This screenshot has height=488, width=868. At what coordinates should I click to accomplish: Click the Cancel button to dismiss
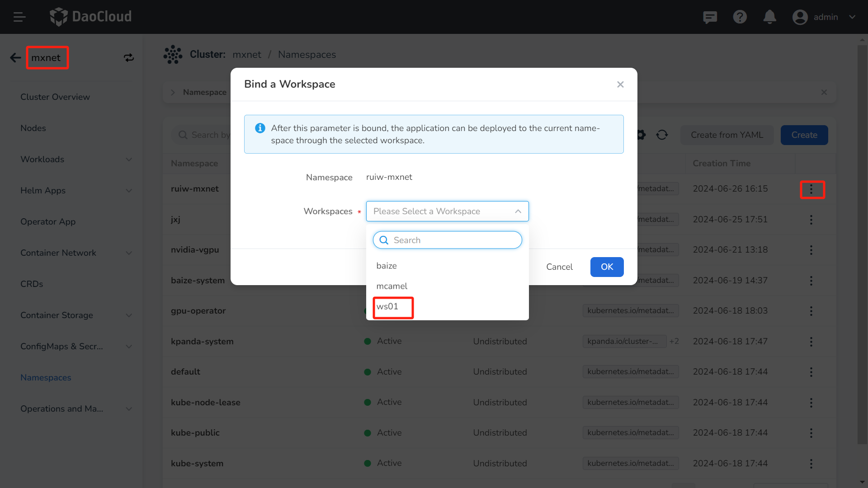[x=559, y=267]
